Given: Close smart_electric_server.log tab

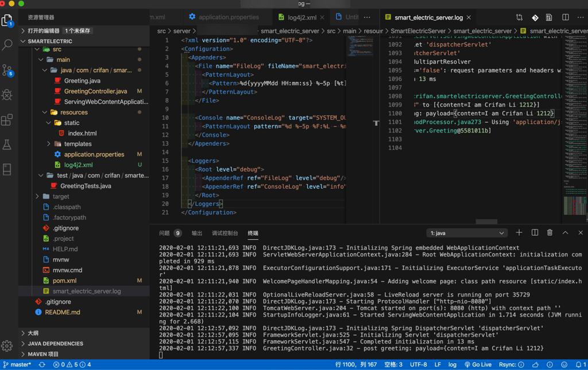Looking at the screenshot, I should tap(469, 17).
